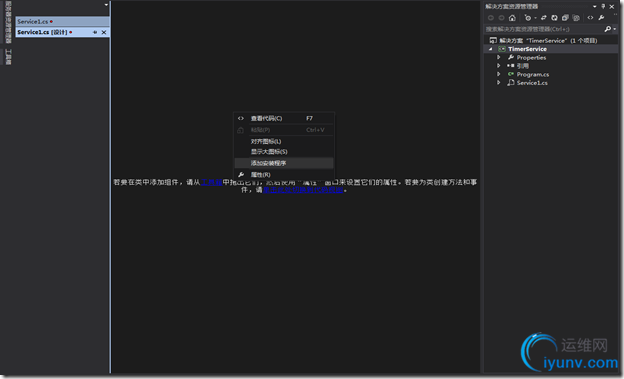Open 工具箱 Toolbox vertical side tab
This screenshot has width=624, height=379.
point(8,57)
